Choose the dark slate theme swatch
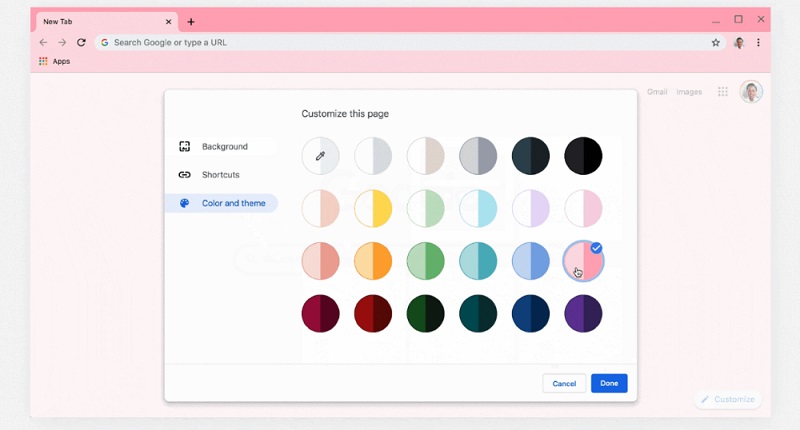This screenshot has height=430, width=800. 531,156
